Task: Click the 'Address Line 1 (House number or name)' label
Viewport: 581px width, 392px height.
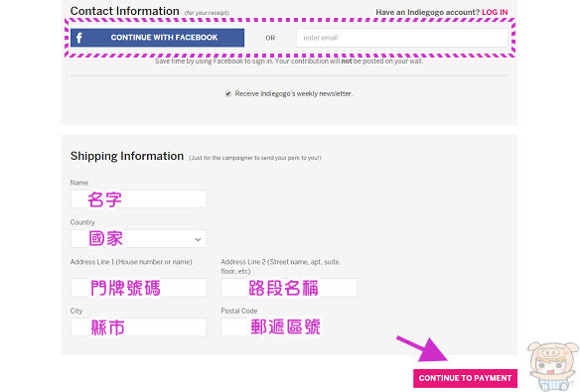Action: (131, 262)
